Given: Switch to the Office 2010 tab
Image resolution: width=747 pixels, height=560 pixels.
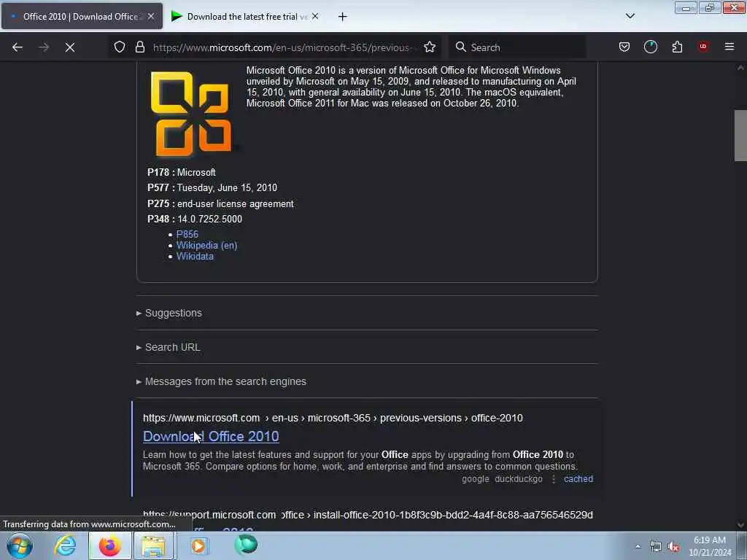Looking at the screenshot, I should tap(82, 16).
